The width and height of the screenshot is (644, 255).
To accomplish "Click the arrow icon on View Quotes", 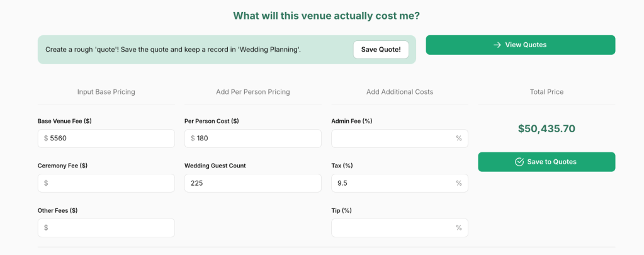I will tap(497, 45).
